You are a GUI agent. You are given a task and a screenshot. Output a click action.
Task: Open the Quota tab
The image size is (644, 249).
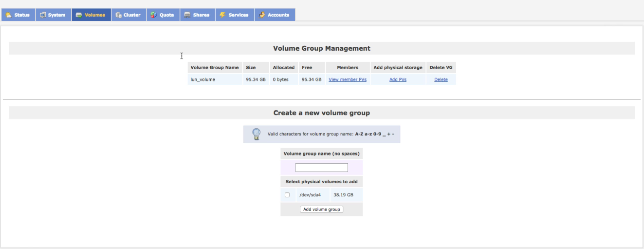pos(163,15)
